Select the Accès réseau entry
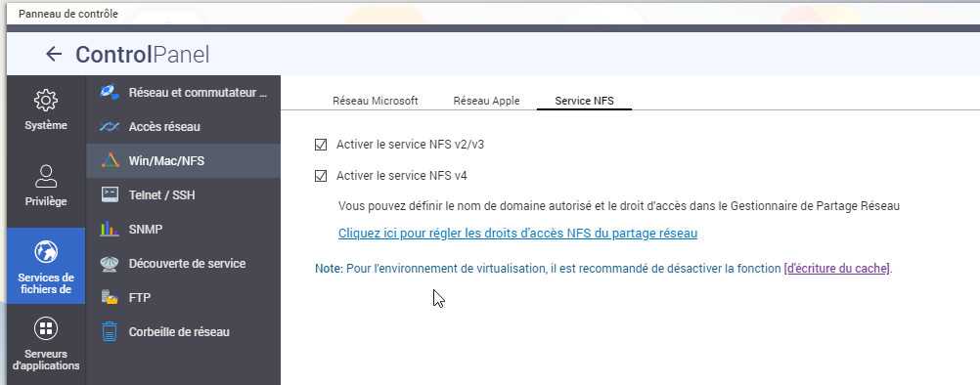Image resolution: width=980 pixels, height=385 pixels. tap(183, 127)
